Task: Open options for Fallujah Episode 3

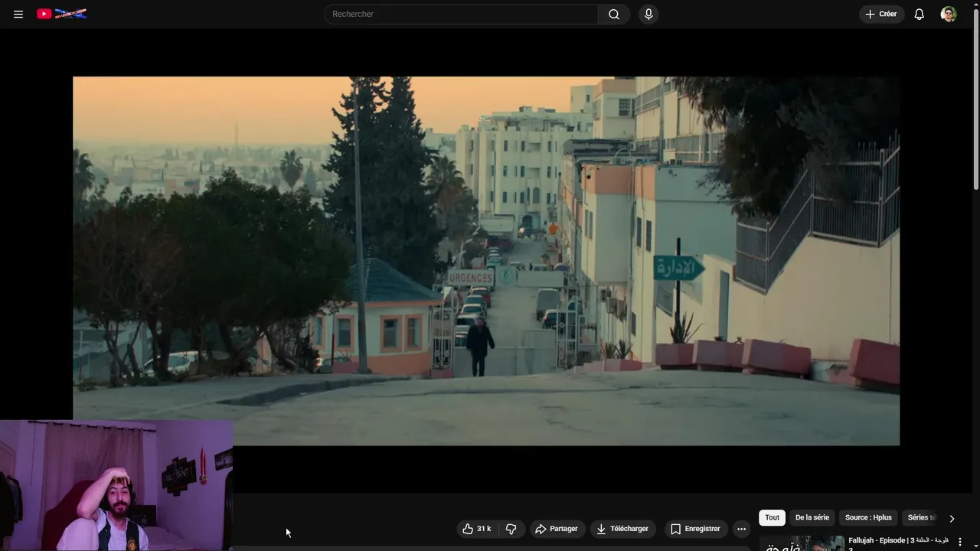Action: 959,542
